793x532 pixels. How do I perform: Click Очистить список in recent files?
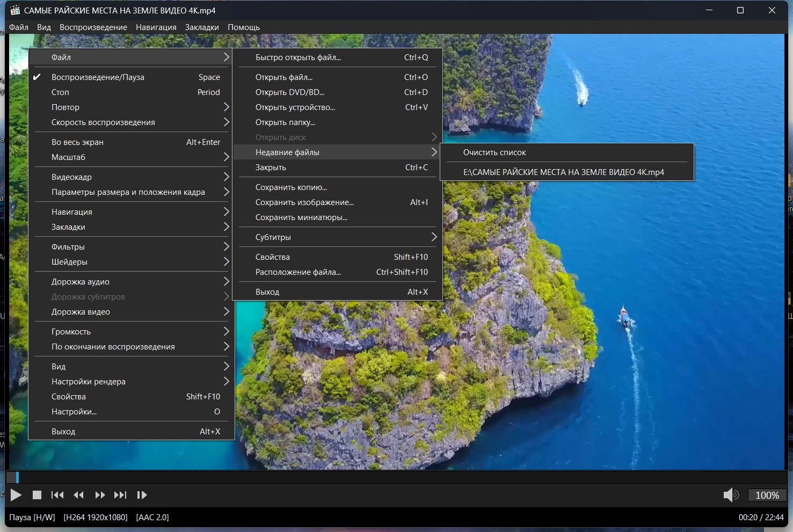494,152
